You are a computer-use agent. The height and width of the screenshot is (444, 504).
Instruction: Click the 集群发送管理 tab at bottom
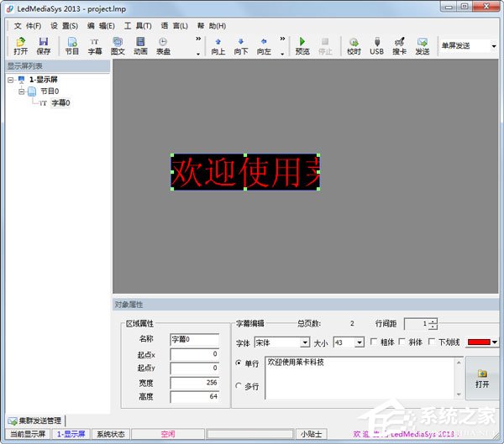click(x=35, y=420)
